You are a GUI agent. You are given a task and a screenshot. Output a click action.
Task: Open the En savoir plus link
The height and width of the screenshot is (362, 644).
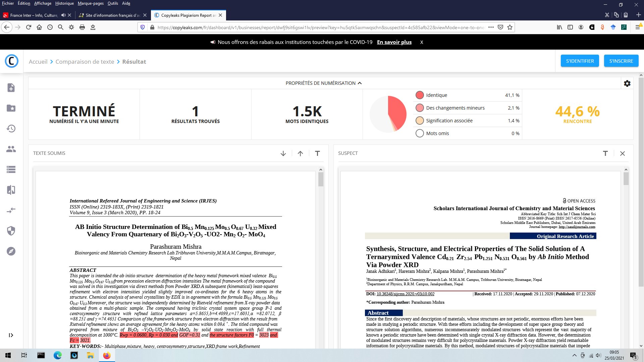click(x=394, y=42)
